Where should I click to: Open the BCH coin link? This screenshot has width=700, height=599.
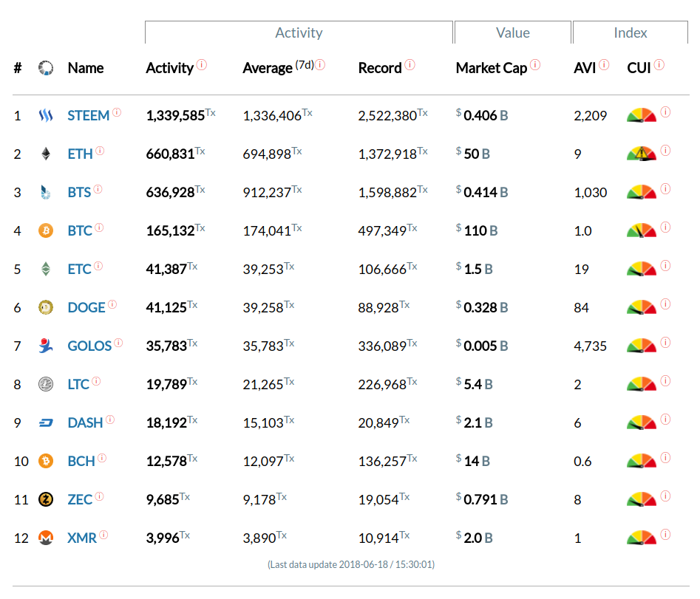pyautogui.click(x=81, y=461)
